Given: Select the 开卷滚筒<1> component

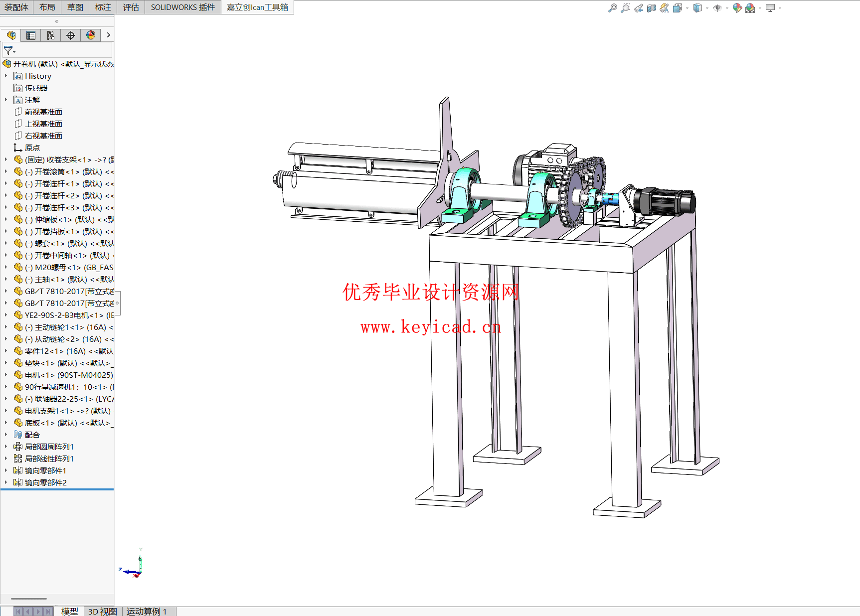Looking at the screenshot, I should click(64, 171).
